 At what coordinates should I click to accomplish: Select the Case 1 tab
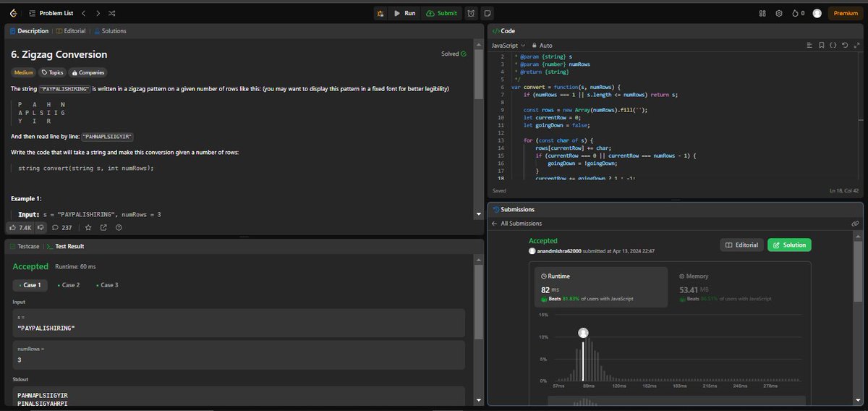click(x=29, y=285)
